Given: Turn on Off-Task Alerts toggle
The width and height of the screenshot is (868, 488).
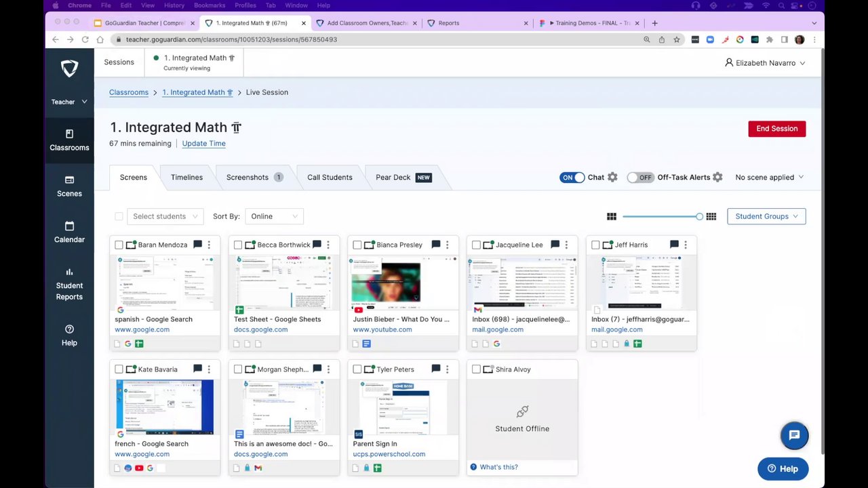Looking at the screenshot, I should tap(640, 178).
